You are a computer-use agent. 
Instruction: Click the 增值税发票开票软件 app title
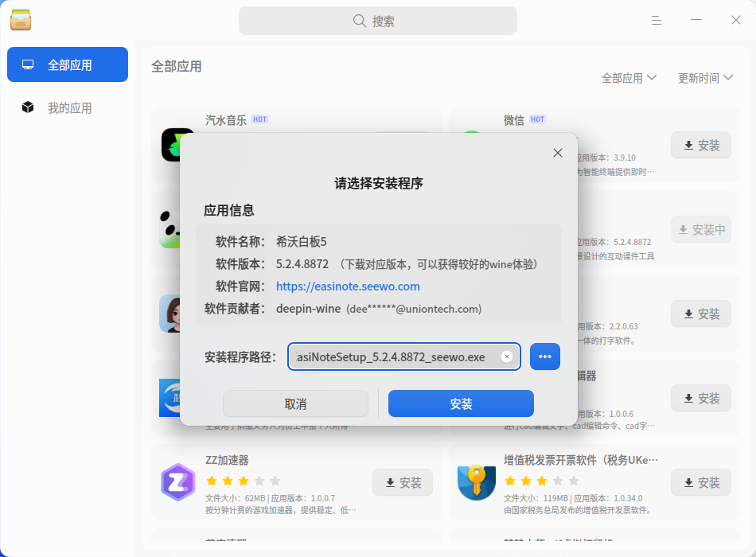tap(580, 460)
